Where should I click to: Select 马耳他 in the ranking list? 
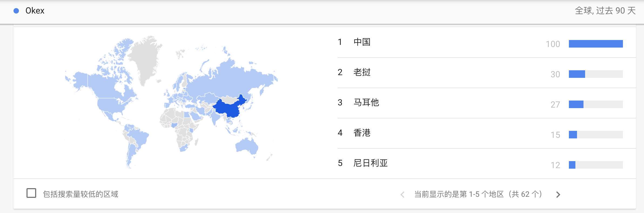pos(366,103)
